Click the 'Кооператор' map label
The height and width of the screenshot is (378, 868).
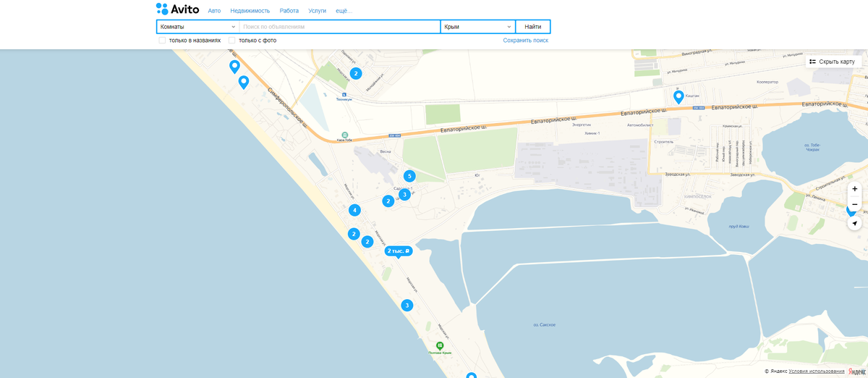click(x=766, y=82)
